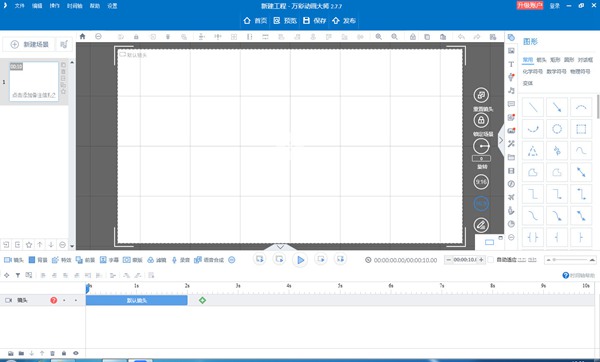The width and height of the screenshot is (600, 362).
Task: Open the 操作 menu
Action: click(x=54, y=6)
